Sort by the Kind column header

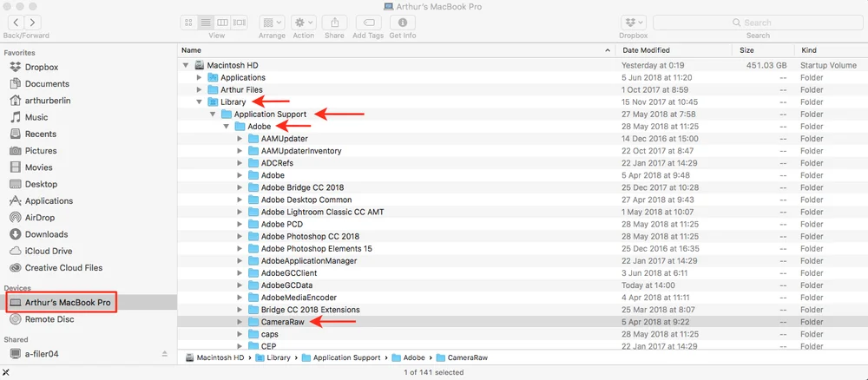[831, 50]
